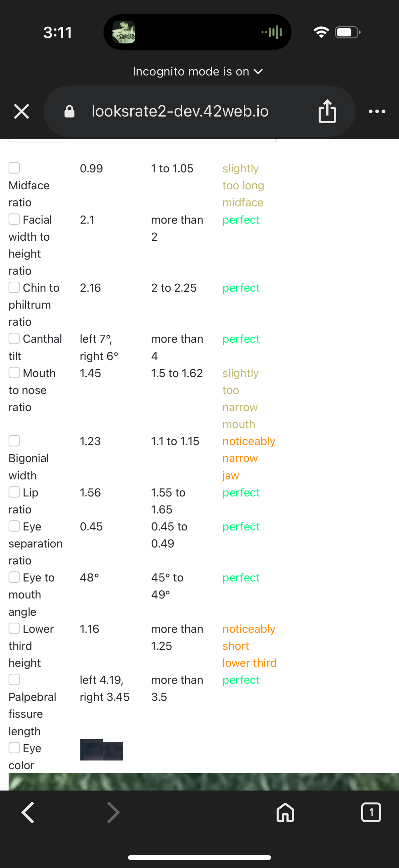This screenshot has width=399, height=868.
Task: Tick the Mouth to nose ratio checkbox
Action: click(x=14, y=373)
